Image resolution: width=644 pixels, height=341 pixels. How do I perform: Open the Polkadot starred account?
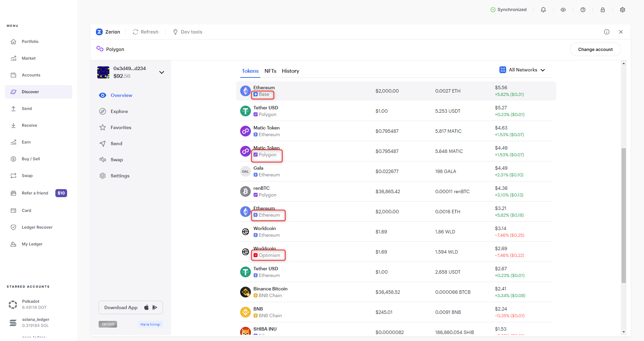point(30,304)
